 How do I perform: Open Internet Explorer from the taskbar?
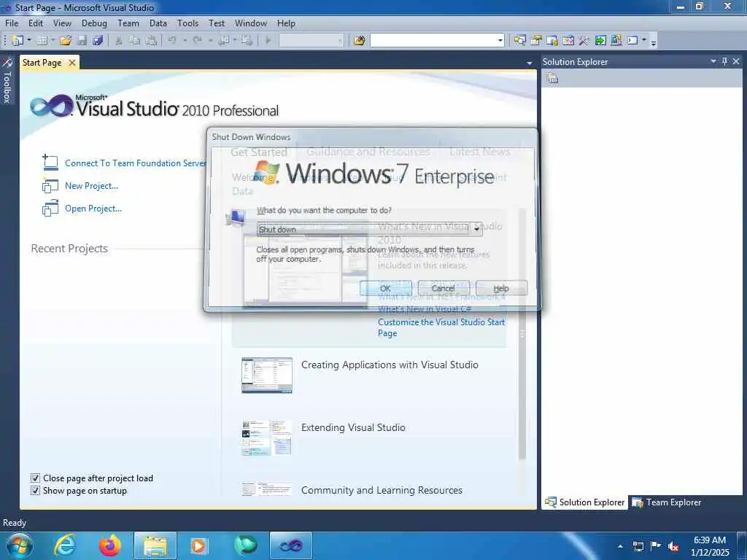(65, 545)
